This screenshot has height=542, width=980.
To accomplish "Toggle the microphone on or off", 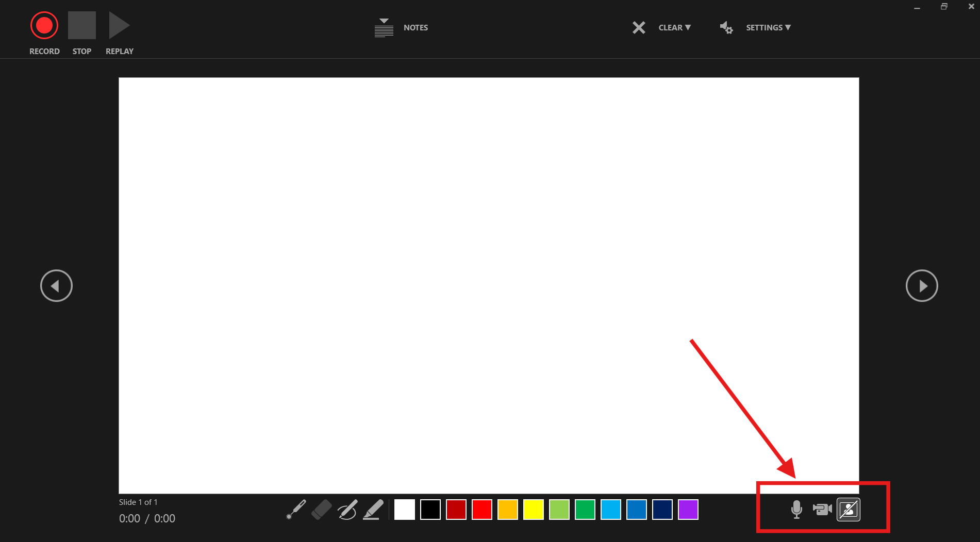I will coord(796,510).
